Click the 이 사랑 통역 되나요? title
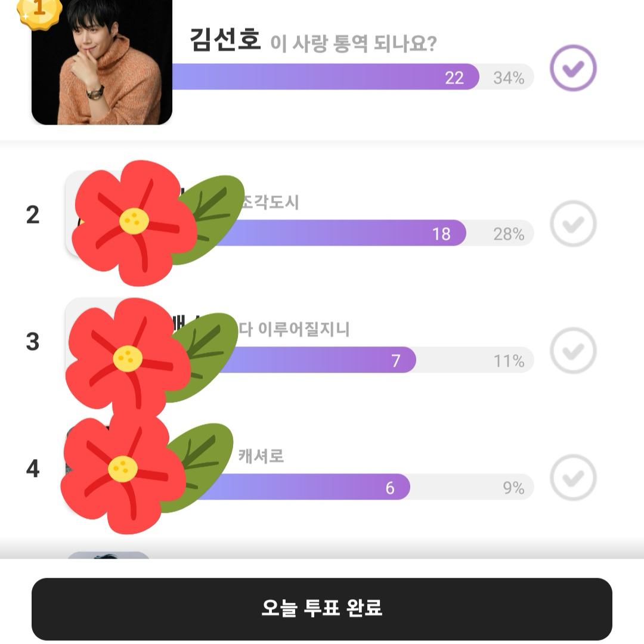Viewport: 644px width, 644px height. click(353, 44)
